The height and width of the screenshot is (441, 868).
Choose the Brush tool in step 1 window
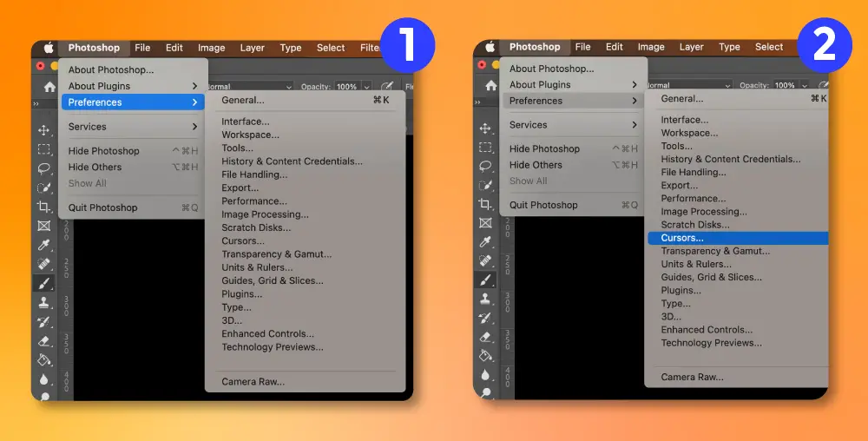(x=43, y=283)
